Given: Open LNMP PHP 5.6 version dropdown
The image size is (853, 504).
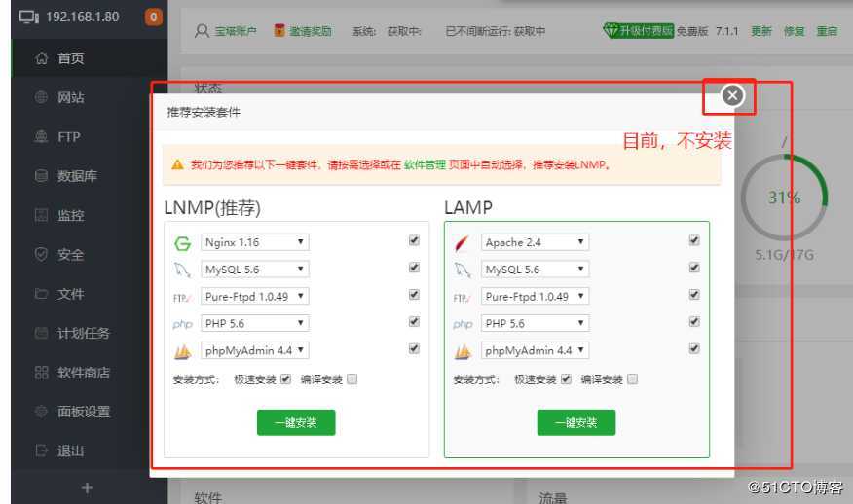Looking at the screenshot, I should tap(254, 323).
